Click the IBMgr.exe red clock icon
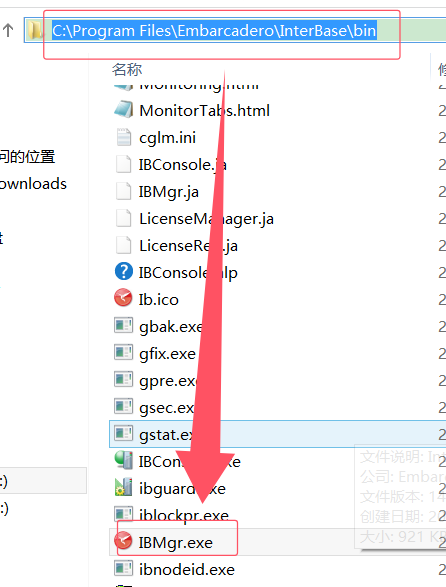This screenshot has height=587, width=446. (123, 541)
